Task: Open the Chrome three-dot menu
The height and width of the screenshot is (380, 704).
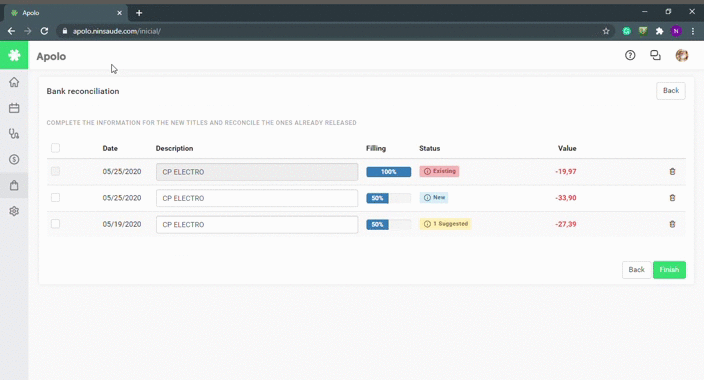Action: (x=693, y=31)
